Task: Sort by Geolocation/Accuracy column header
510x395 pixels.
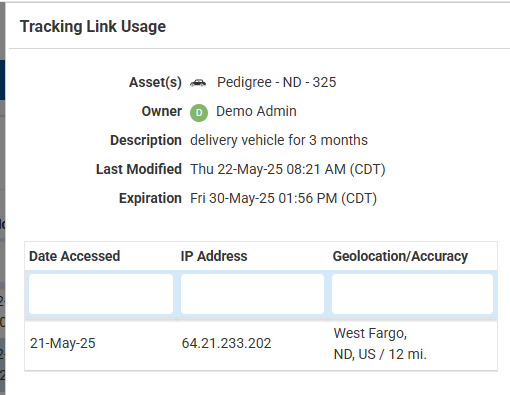Action: click(x=400, y=256)
